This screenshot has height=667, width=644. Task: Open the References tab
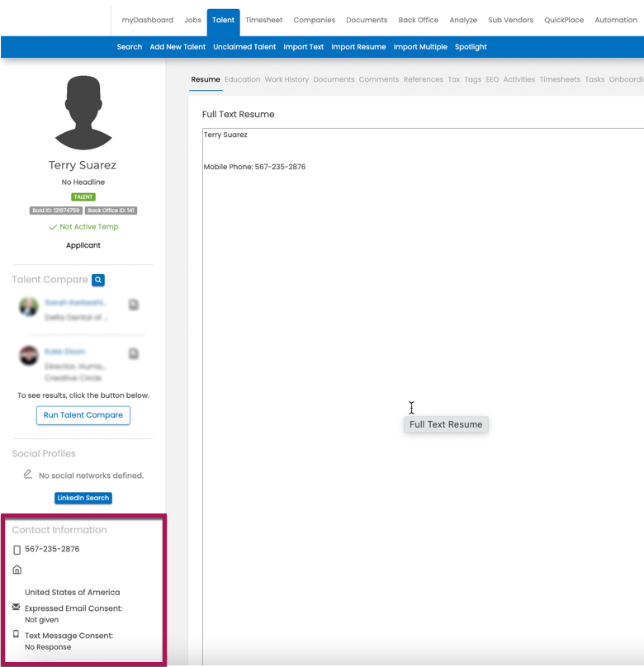tap(424, 79)
